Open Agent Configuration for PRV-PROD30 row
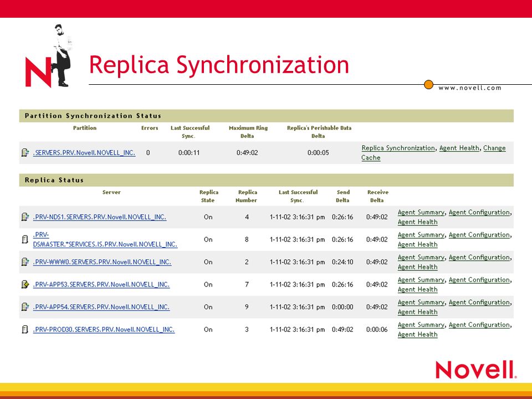532x399 pixels. (479, 325)
